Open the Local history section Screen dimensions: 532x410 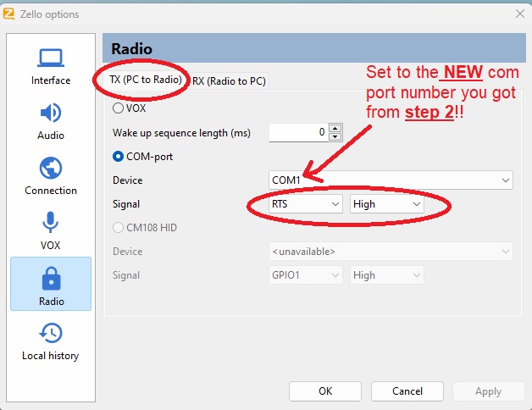pos(51,341)
